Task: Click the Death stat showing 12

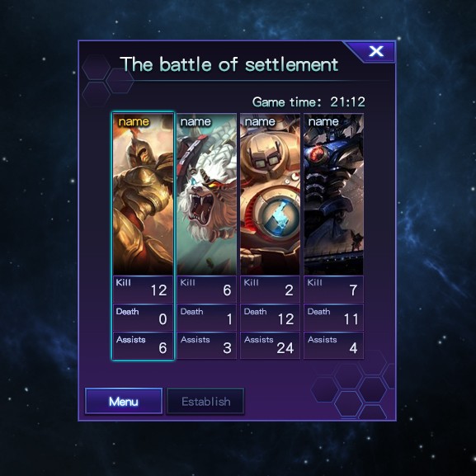Action: pyautogui.click(x=270, y=318)
